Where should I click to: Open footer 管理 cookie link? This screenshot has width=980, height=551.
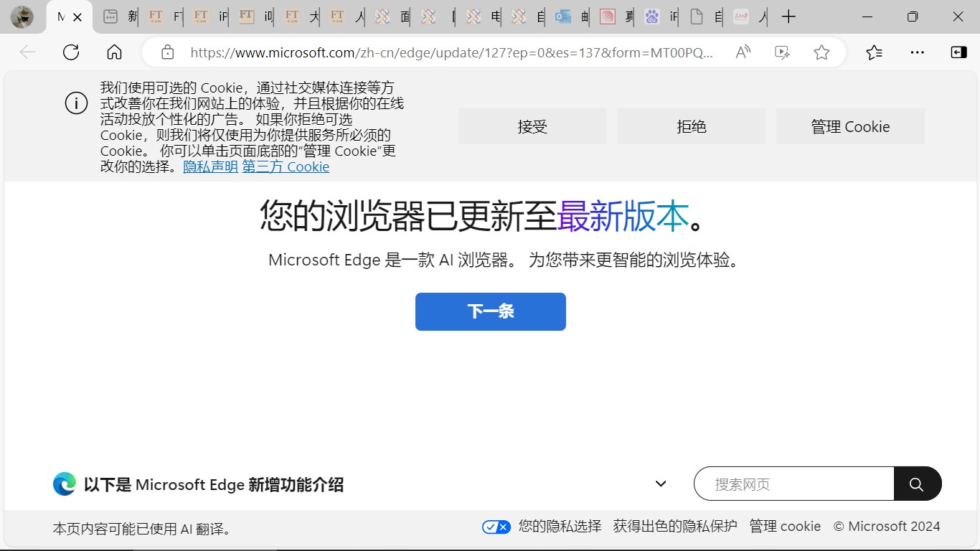click(x=785, y=526)
